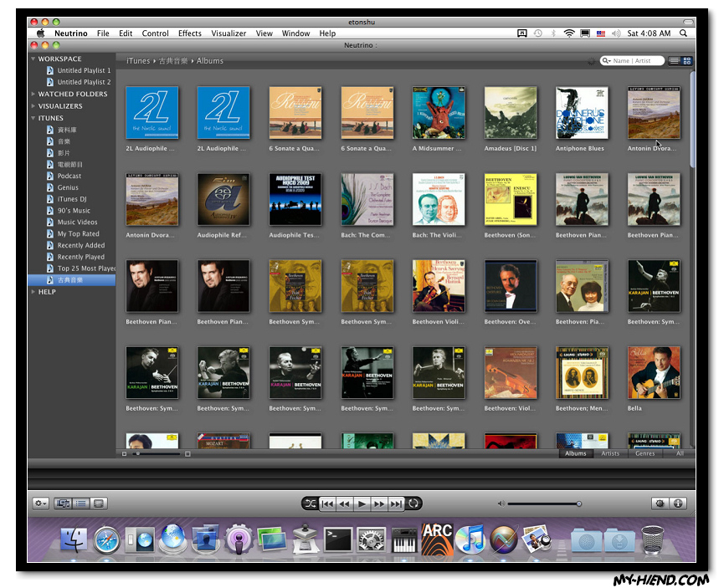The image size is (724, 588).
Task: Select the iTunes DJ playlist
Action: click(72, 199)
